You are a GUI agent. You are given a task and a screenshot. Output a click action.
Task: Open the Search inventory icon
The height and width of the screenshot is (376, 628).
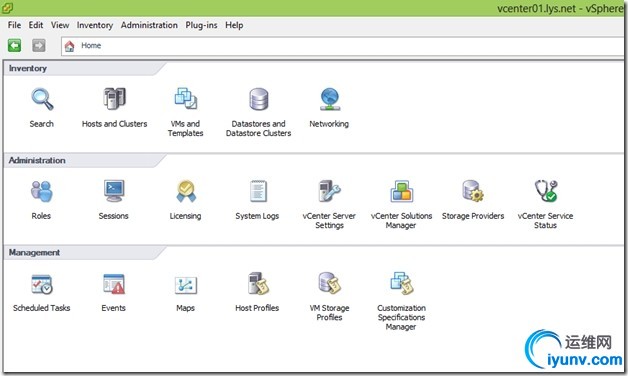(42, 99)
